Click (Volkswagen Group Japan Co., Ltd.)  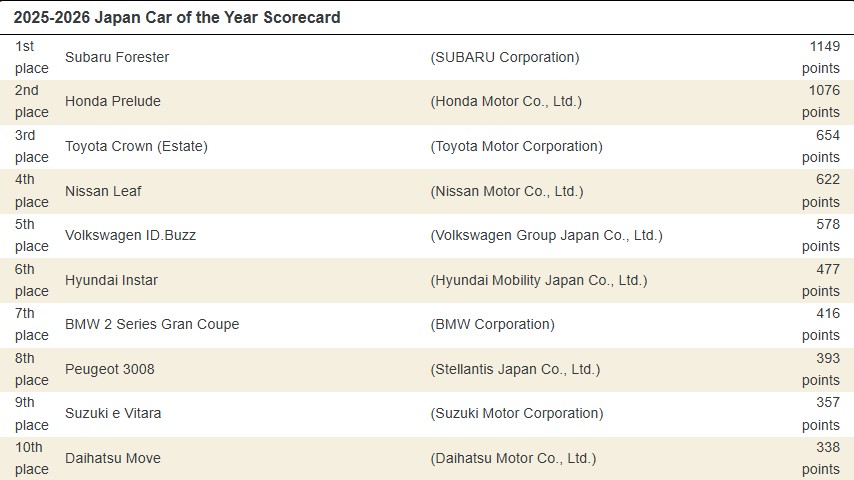coord(546,235)
